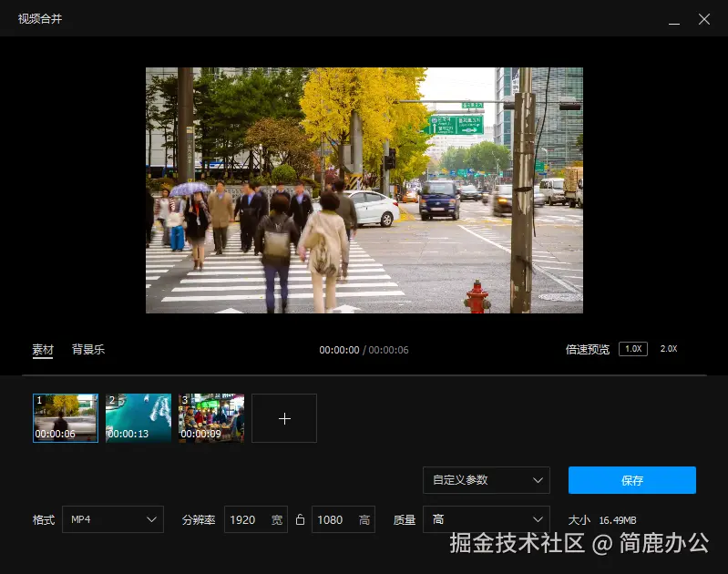The image size is (728, 574).
Task: Click the 00:00:06 total duration text
Action: (388, 350)
